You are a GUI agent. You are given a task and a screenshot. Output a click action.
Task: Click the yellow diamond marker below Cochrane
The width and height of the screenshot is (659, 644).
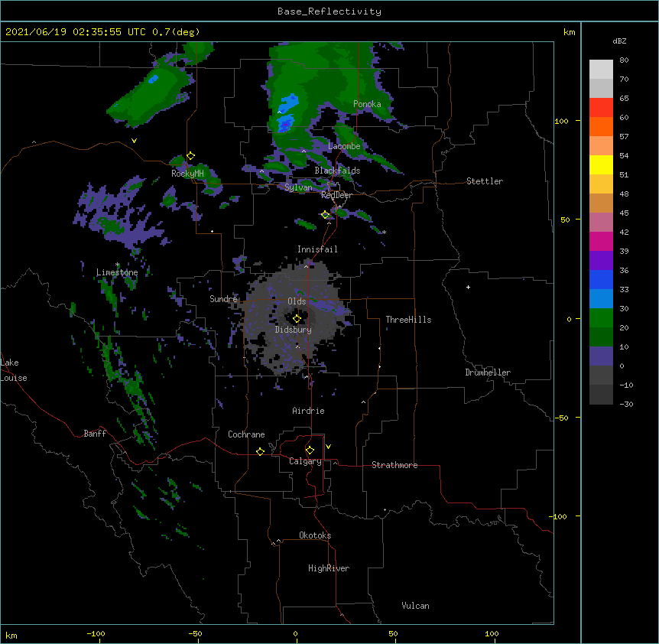pyautogui.click(x=260, y=451)
